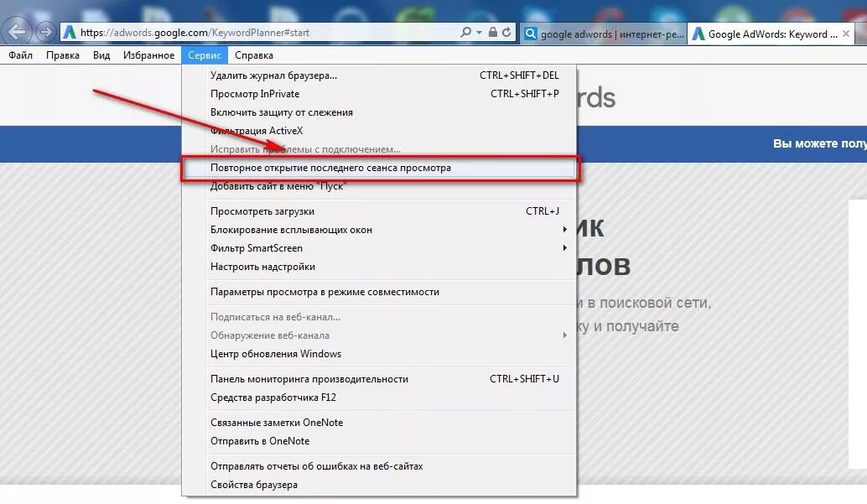Click the AdWords site icon in address bar
867x504 pixels.
[x=70, y=33]
